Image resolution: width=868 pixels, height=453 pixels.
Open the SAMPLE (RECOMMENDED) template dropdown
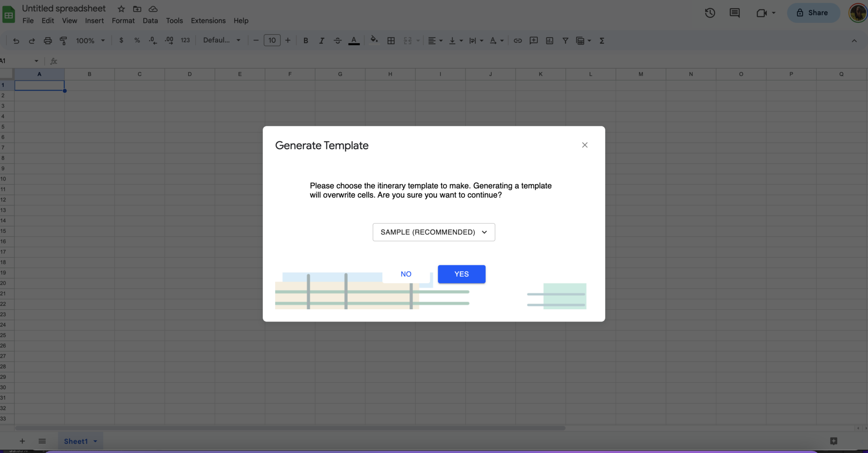tap(434, 232)
